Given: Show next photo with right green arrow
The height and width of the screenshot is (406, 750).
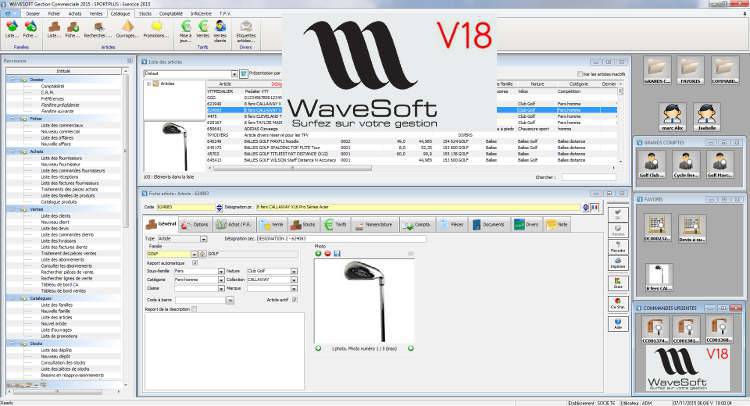Looking at the screenshot, I should click(x=410, y=349).
